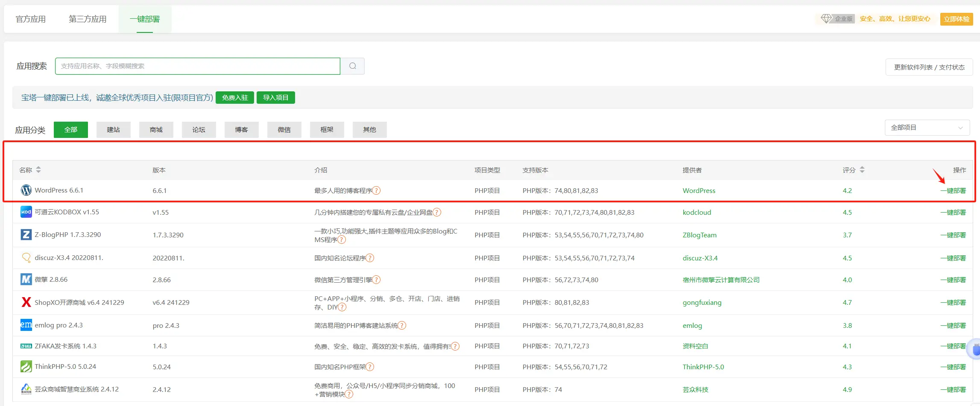Sort table by 名称 column arrows
This screenshot has width=980, height=406.
click(x=38, y=170)
